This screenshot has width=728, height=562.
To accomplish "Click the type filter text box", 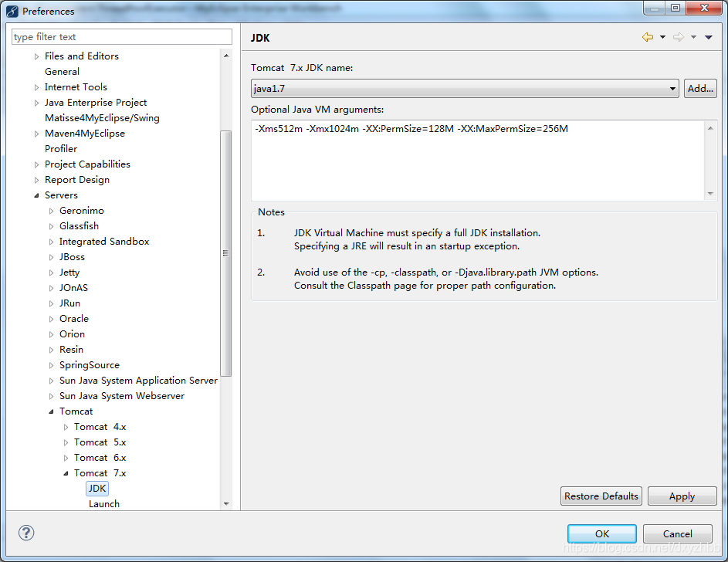I will [x=122, y=36].
